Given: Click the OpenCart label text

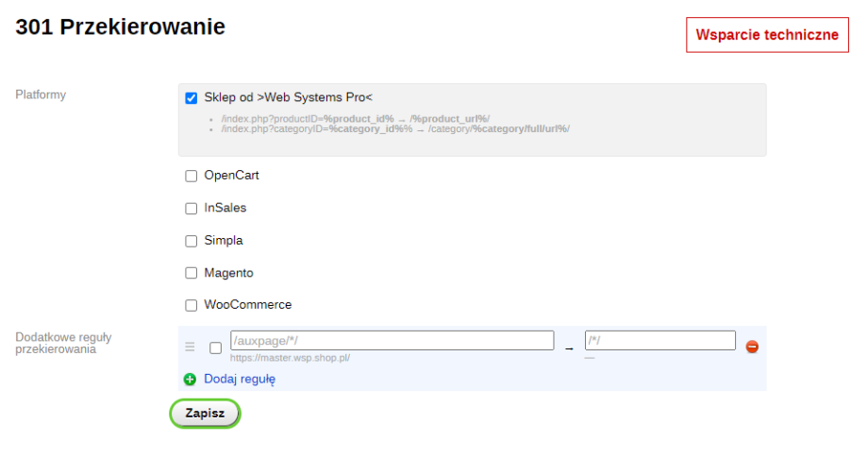Looking at the screenshot, I should [231, 176].
